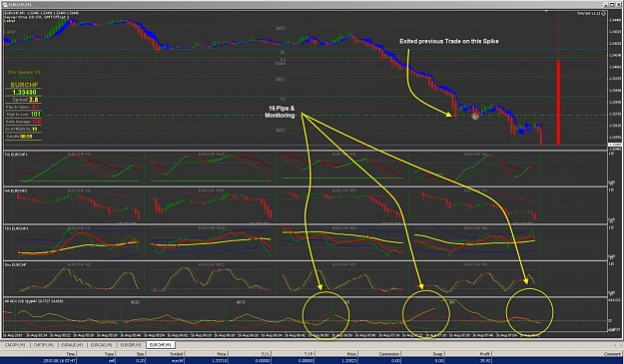624x364 pixels.
Task: Click the trade profit value 35.92
Action: (x=484, y=361)
